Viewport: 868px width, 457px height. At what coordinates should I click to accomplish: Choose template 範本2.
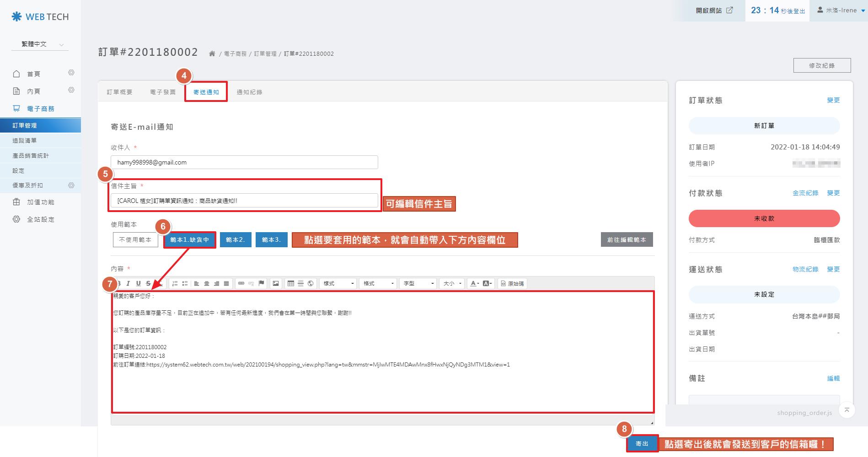point(236,240)
